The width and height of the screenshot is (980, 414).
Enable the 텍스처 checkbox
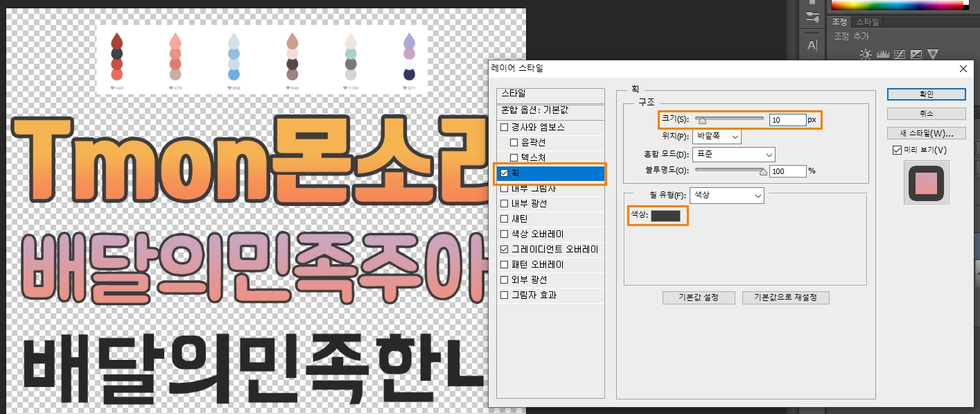[514, 158]
